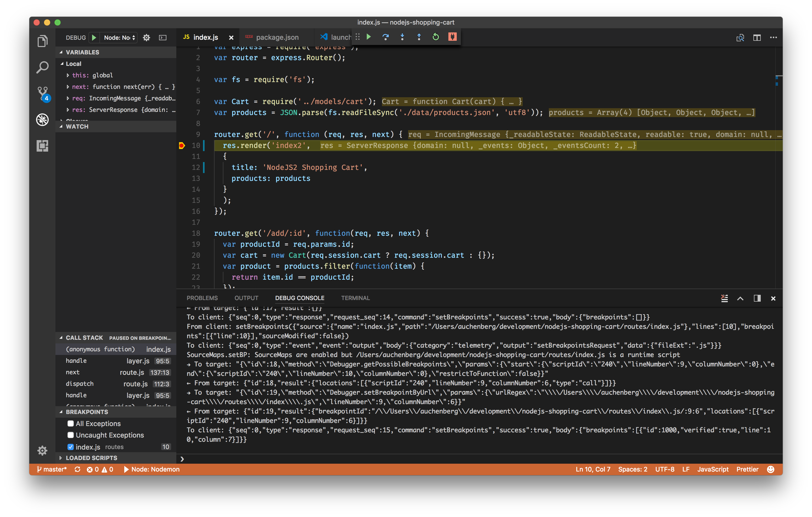Click master* branch in status bar
The image size is (812, 517).
pyautogui.click(x=52, y=469)
